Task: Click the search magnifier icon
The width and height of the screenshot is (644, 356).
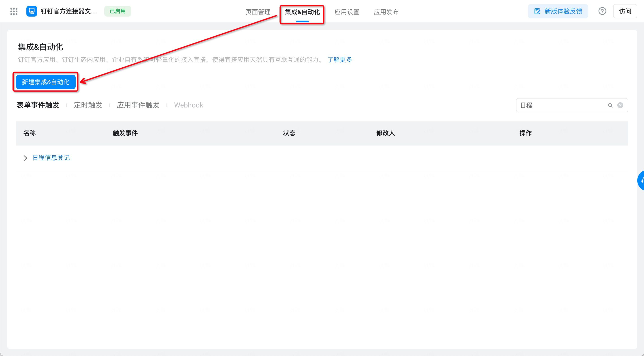Action: (610, 105)
